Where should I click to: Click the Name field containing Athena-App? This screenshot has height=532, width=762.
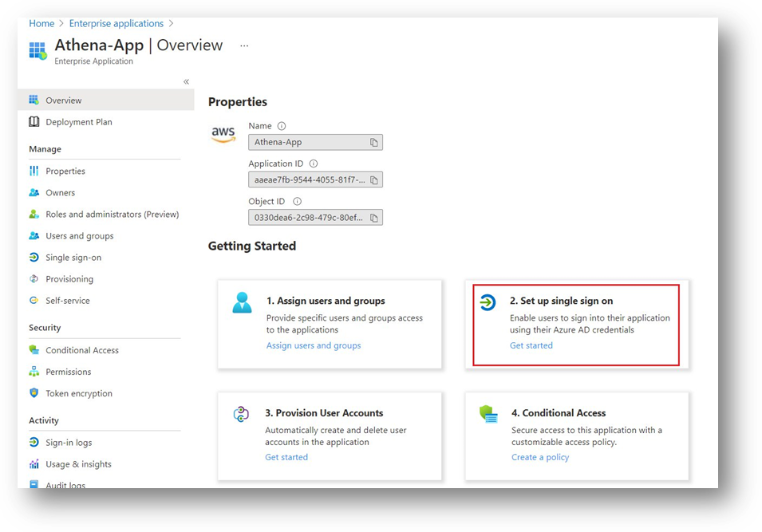(315, 142)
